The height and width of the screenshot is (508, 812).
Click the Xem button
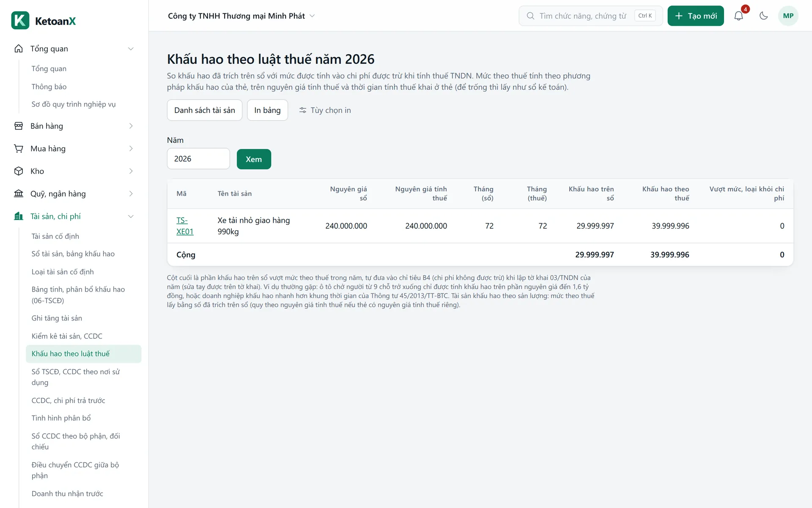click(x=254, y=159)
